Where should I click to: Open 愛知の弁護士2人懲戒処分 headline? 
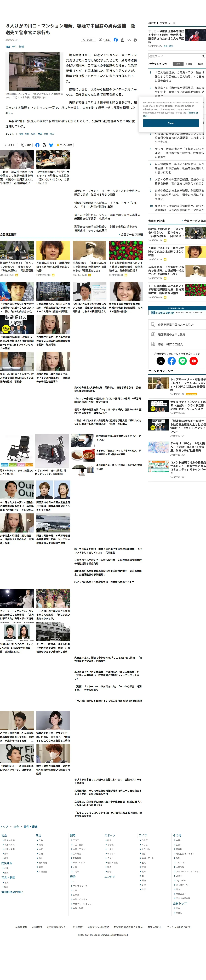[108, 389]
